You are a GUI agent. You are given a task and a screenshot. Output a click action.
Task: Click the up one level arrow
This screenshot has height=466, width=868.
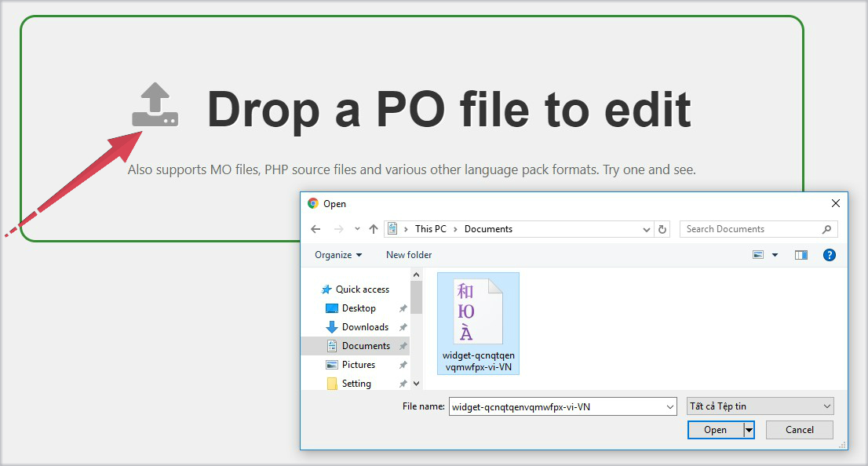click(x=374, y=229)
